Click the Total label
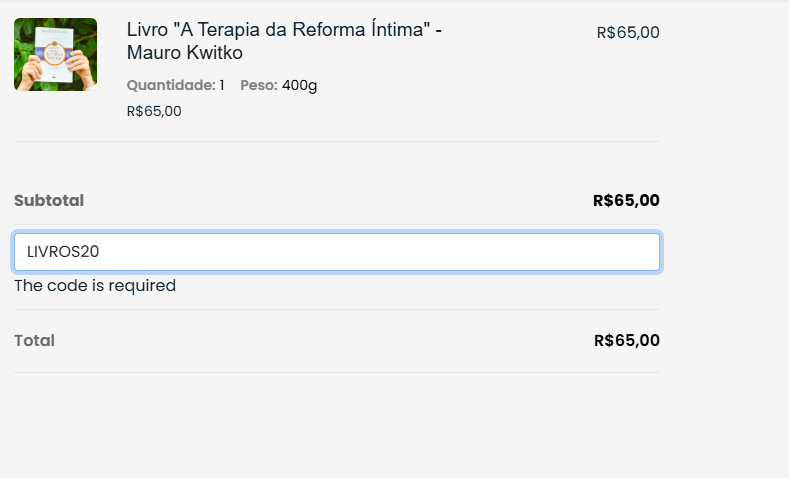Viewport: 789px width, 478px height. tap(34, 340)
